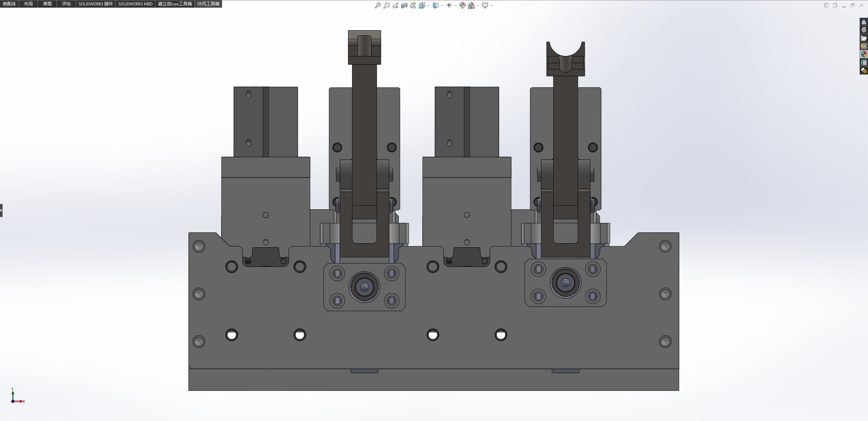868x421 pixels.
Task: Switch to the 评估 tab
Action: [66, 4]
